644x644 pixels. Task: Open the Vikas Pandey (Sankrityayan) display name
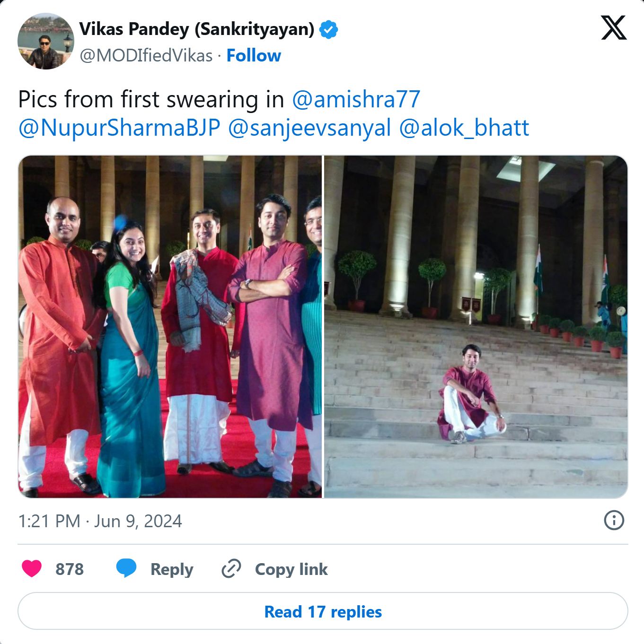click(197, 29)
